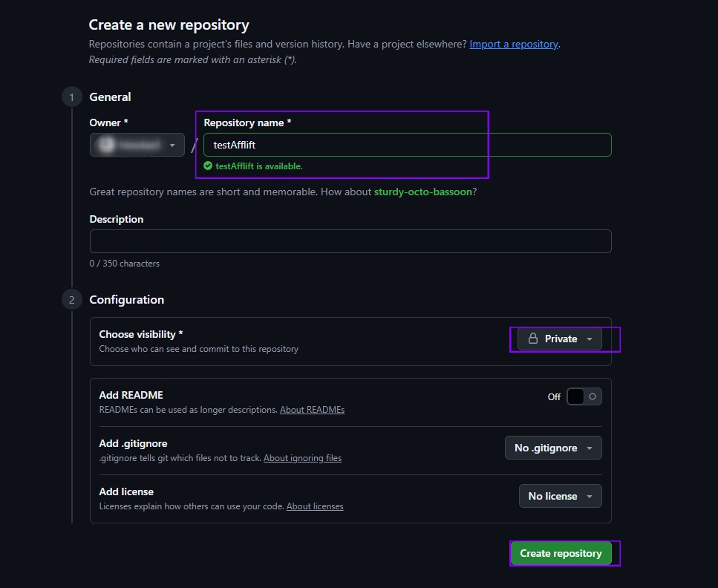The image size is (718, 588).
Task: Follow the Import a repository link
Action: pos(513,44)
